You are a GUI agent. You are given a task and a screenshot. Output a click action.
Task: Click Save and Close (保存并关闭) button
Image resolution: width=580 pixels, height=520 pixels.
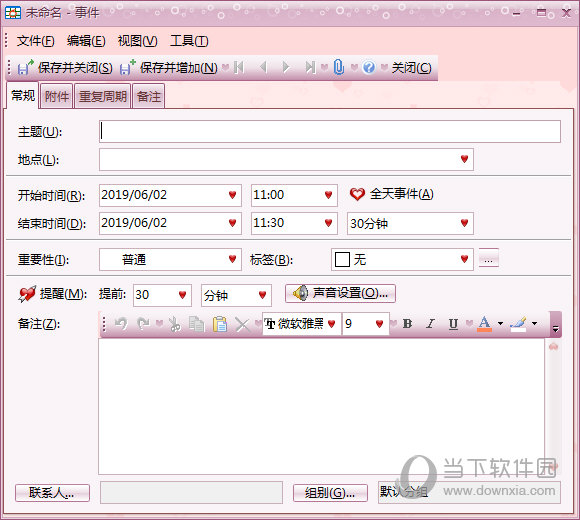coord(65,68)
